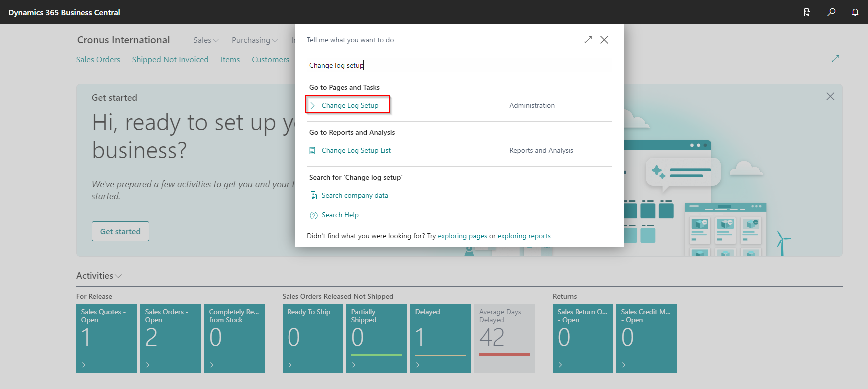Click the Reports and Analysis category label
868x389 pixels.
(x=541, y=150)
